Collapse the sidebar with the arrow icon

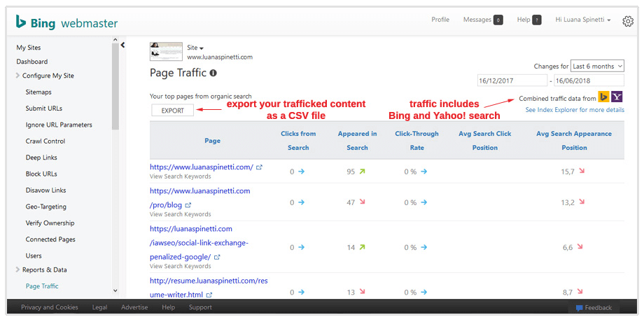[123, 45]
